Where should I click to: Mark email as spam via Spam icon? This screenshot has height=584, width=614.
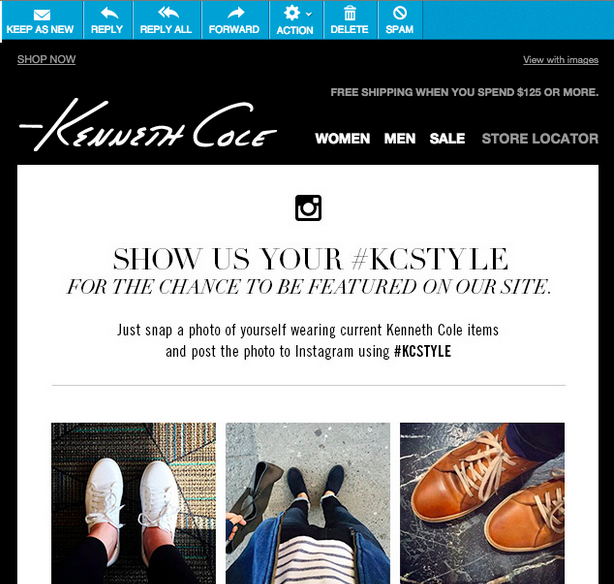click(x=400, y=13)
